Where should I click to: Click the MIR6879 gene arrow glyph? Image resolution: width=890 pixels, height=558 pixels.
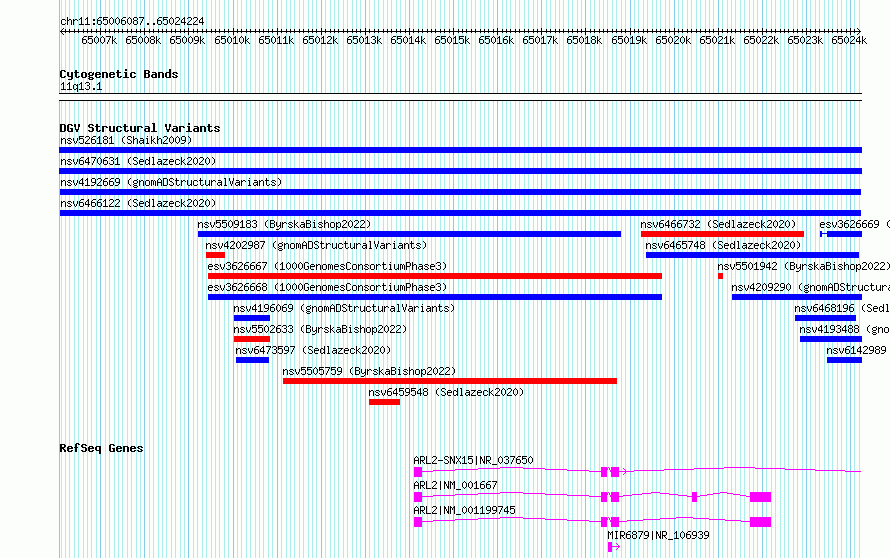614,547
